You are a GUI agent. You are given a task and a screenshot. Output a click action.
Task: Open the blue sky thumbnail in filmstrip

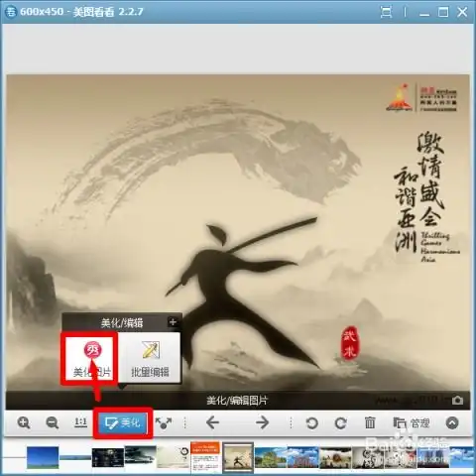[x=43, y=457]
